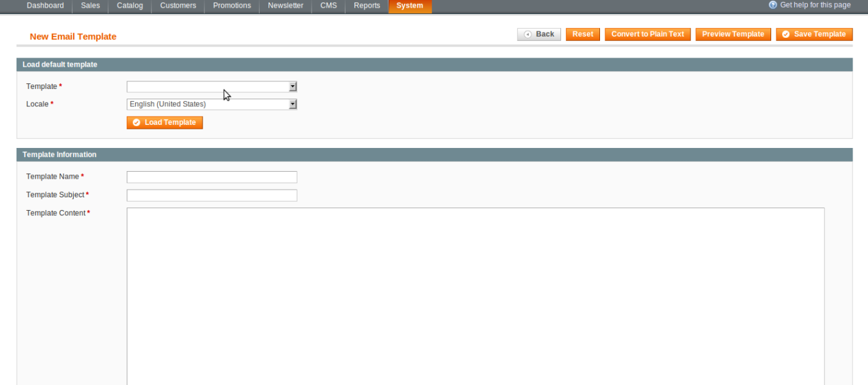Viewport: 868px width, 385px height.
Task: Load the selected default template
Action: pos(165,122)
